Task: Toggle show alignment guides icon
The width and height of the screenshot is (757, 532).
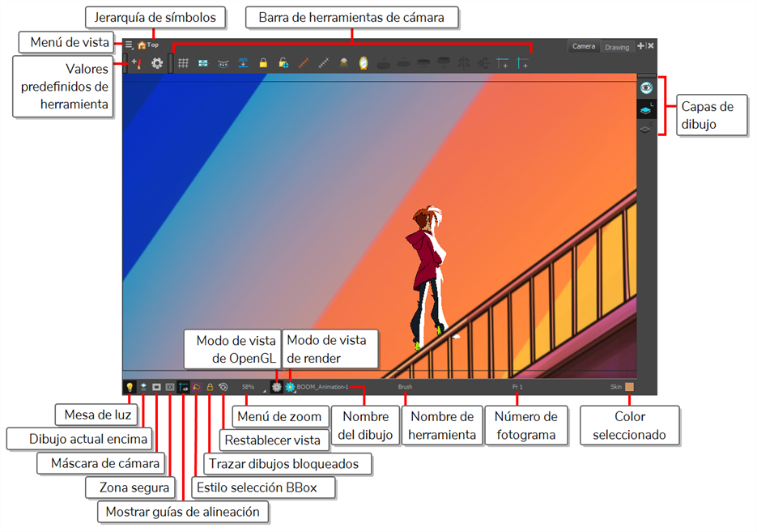Action: point(183,387)
